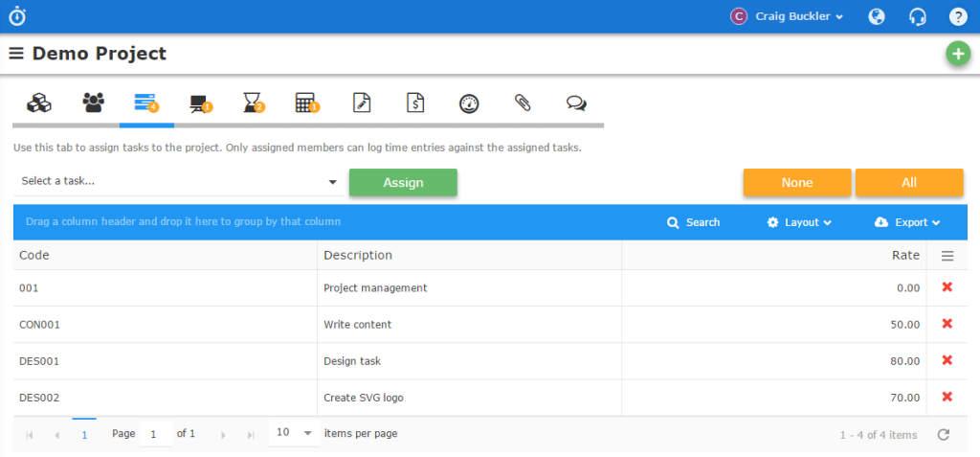Click the page number input field
This screenshot has height=457, width=980.
(x=156, y=433)
